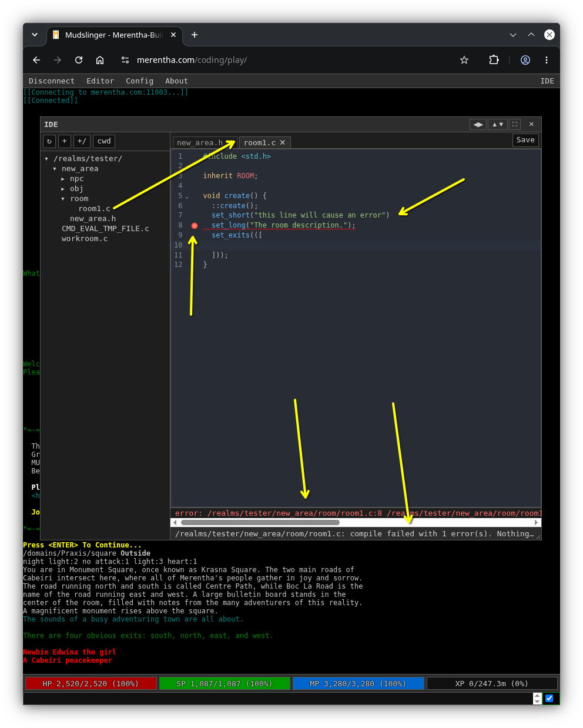Screen dimensions: 583x728
Task: Click the MP status bar
Action: tap(358, 683)
